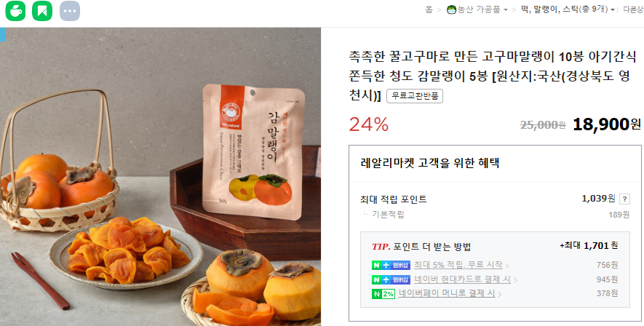Open the 다른상 breadcrumb item
The width and height of the screenshot is (644, 326).
point(633,9)
